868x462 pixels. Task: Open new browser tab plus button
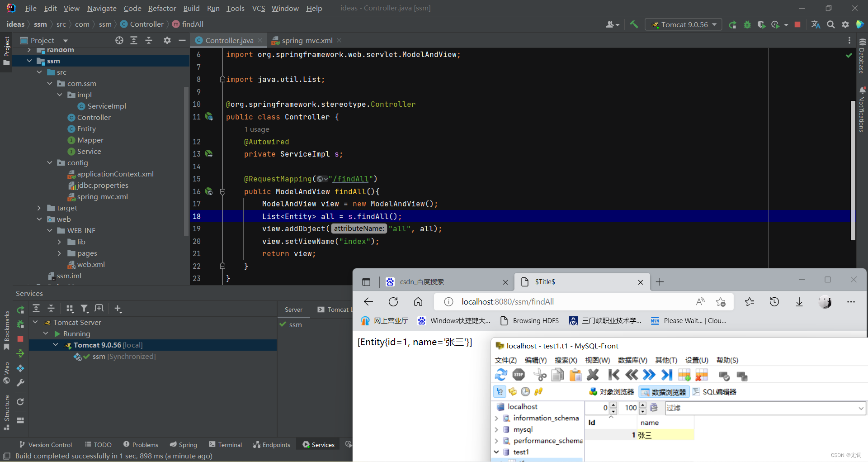[660, 282]
